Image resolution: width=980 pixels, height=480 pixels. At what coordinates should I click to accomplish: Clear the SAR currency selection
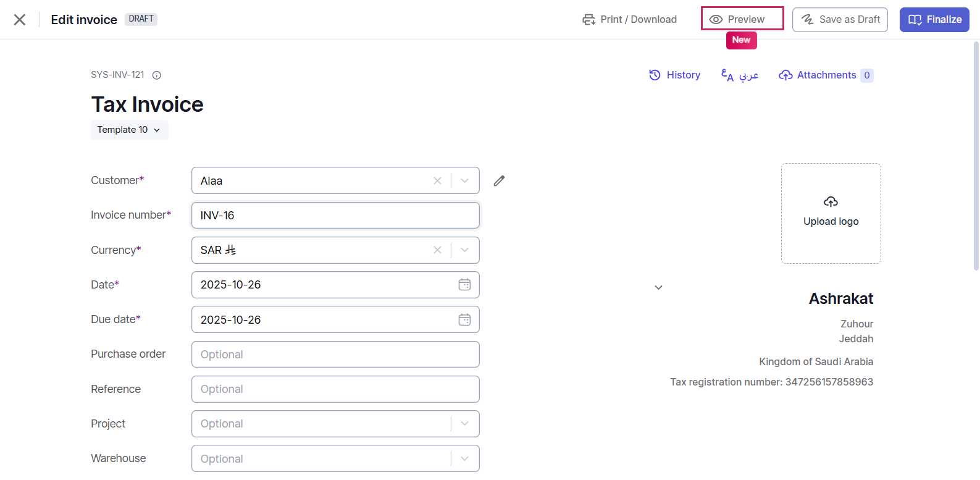[x=437, y=250]
